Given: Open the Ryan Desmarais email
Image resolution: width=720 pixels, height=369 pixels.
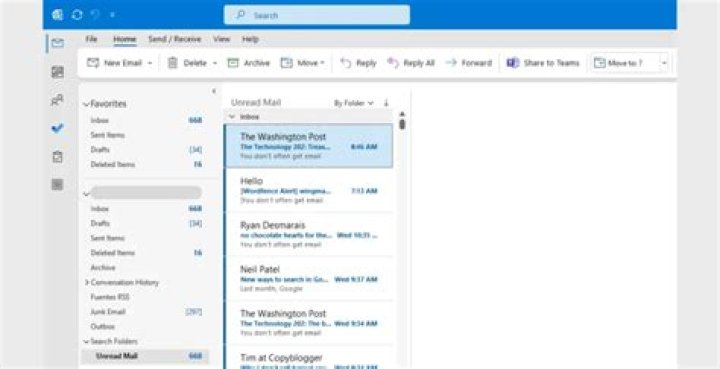Looking at the screenshot, I should (x=309, y=234).
